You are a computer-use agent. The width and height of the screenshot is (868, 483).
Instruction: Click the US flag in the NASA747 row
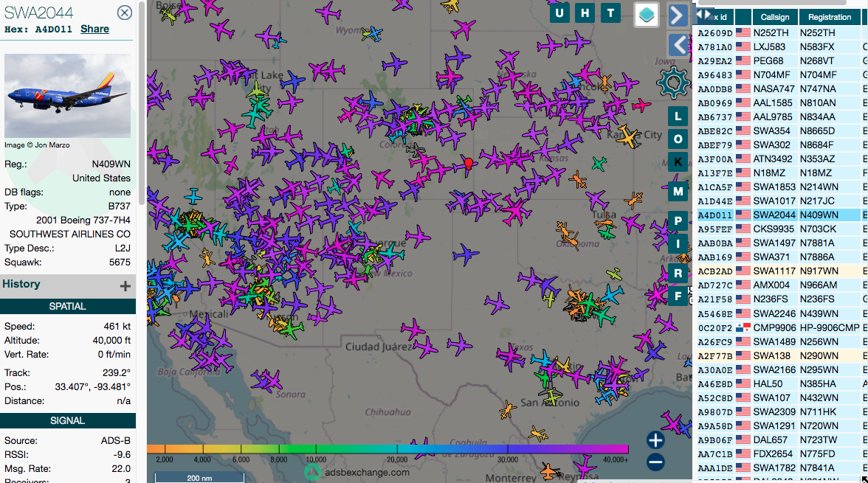[743, 88]
